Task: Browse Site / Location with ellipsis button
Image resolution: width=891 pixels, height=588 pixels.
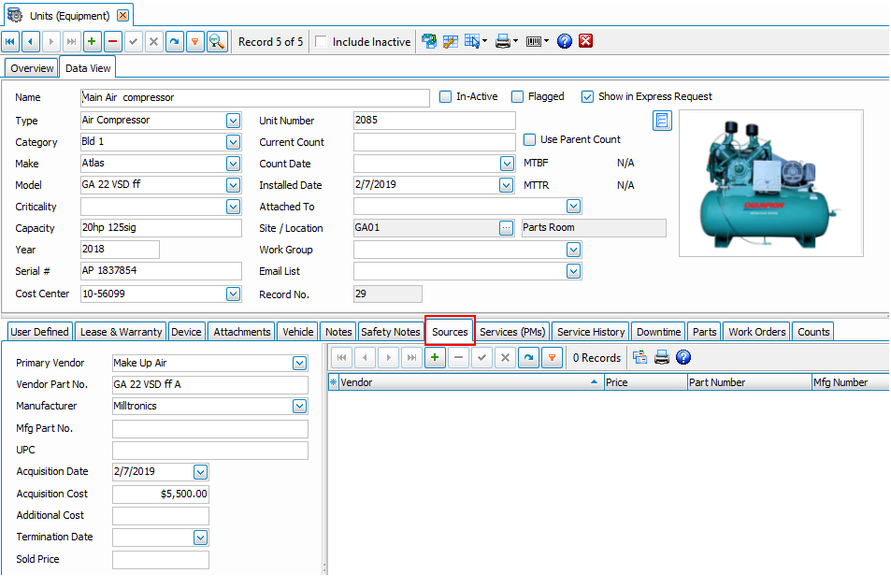Action: click(507, 228)
